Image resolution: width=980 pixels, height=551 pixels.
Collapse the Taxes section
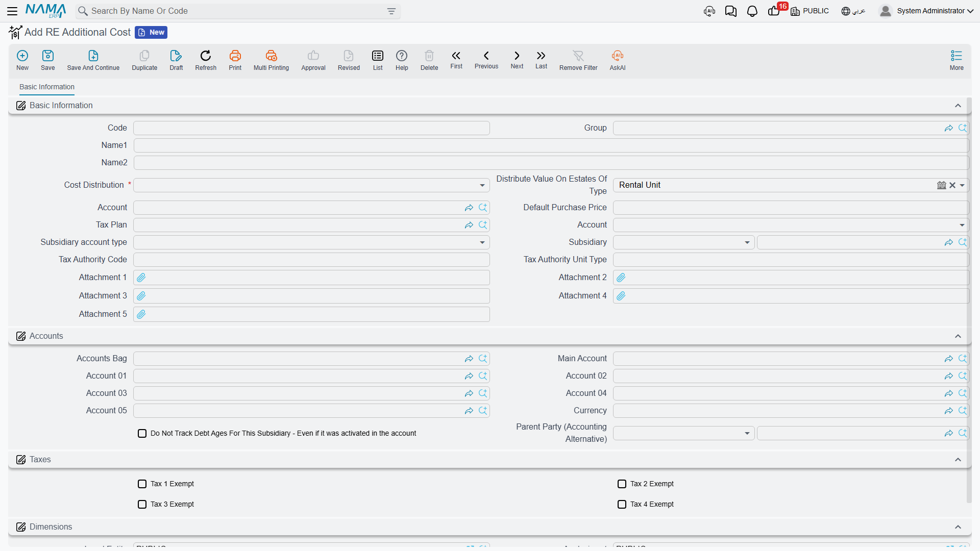coord(958,460)
